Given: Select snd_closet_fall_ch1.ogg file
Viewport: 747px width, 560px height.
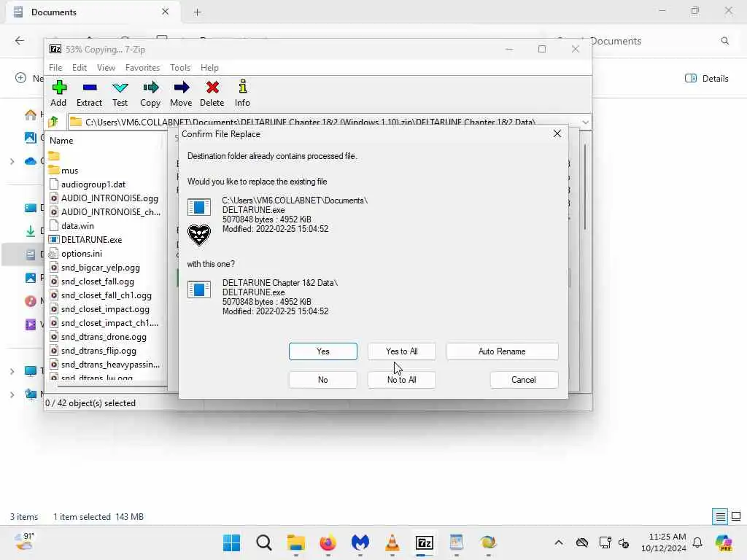Looking at the screenshot, I should pos(107,295).
